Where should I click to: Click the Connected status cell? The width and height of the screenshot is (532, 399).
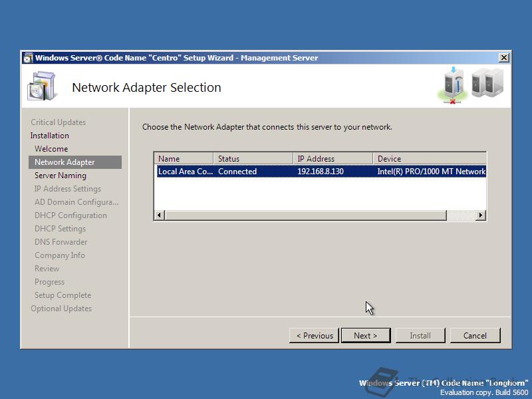click(237, 172)
